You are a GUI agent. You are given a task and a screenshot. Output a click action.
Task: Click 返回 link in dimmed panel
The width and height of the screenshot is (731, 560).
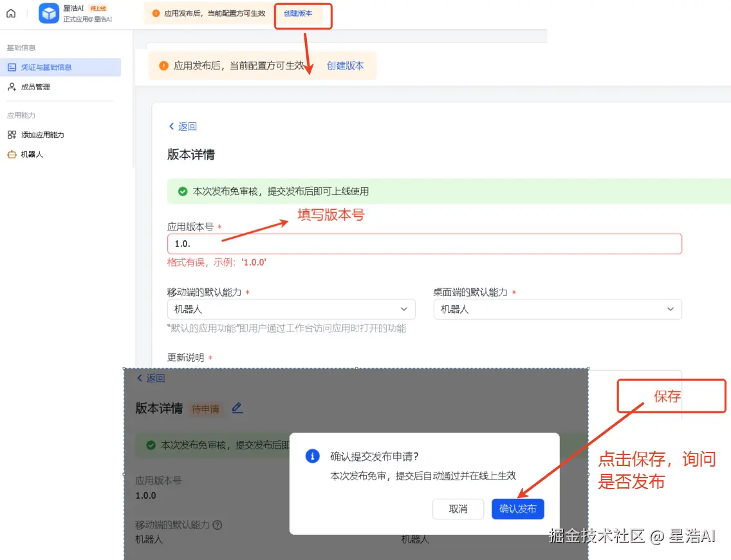151,378
